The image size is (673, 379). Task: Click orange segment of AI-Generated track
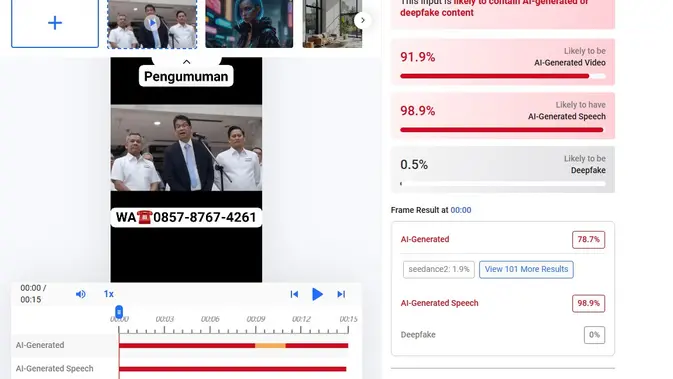tap(270, 346)
